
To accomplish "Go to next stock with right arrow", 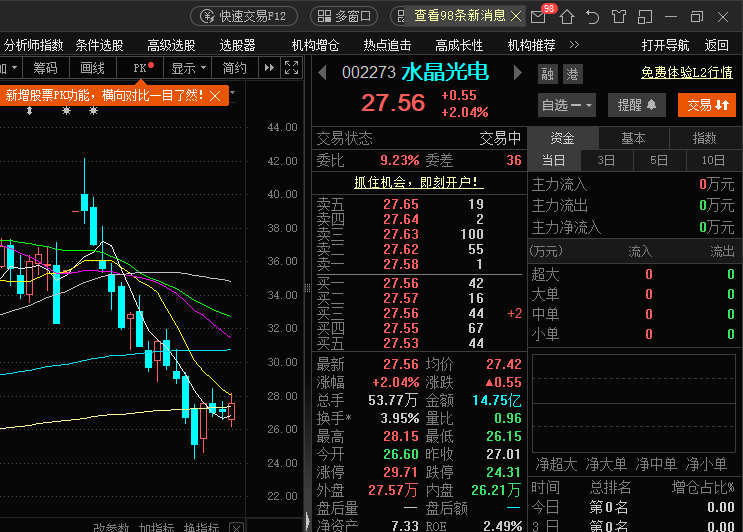I will pos(517,73).
